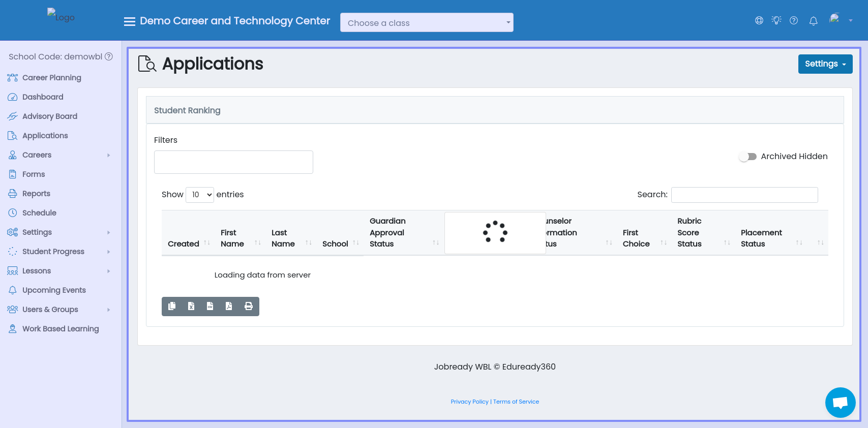
Task: Export table as CSV
Action: [210, 306]
